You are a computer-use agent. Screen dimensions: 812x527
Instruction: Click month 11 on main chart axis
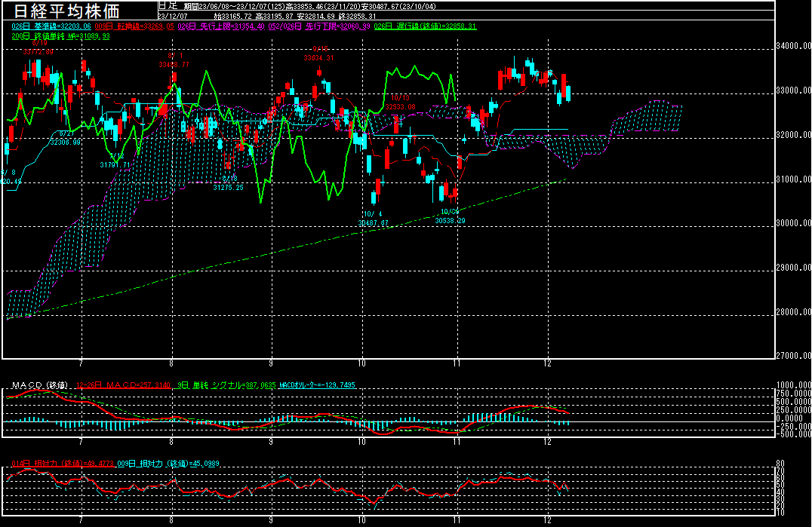[457, 363]
